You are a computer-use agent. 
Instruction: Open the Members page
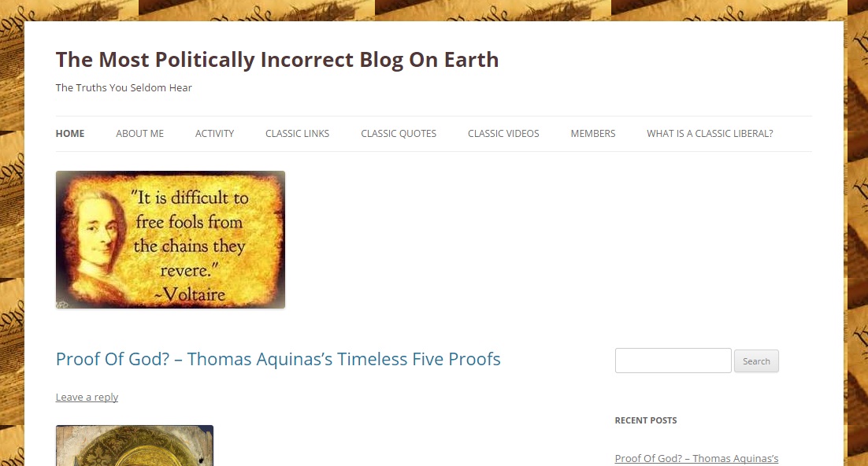(593, 133)
